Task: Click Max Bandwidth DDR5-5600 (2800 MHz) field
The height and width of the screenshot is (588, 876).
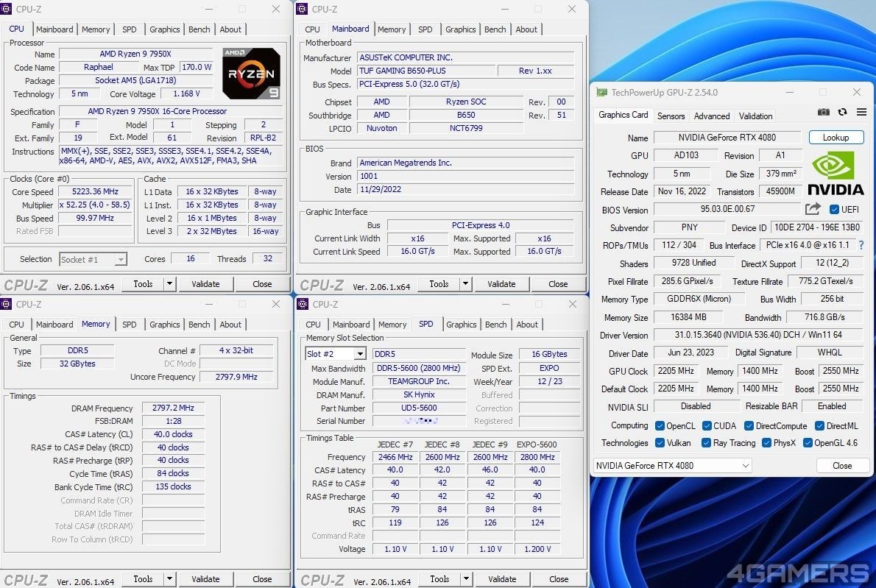Action: click(419, 368)
